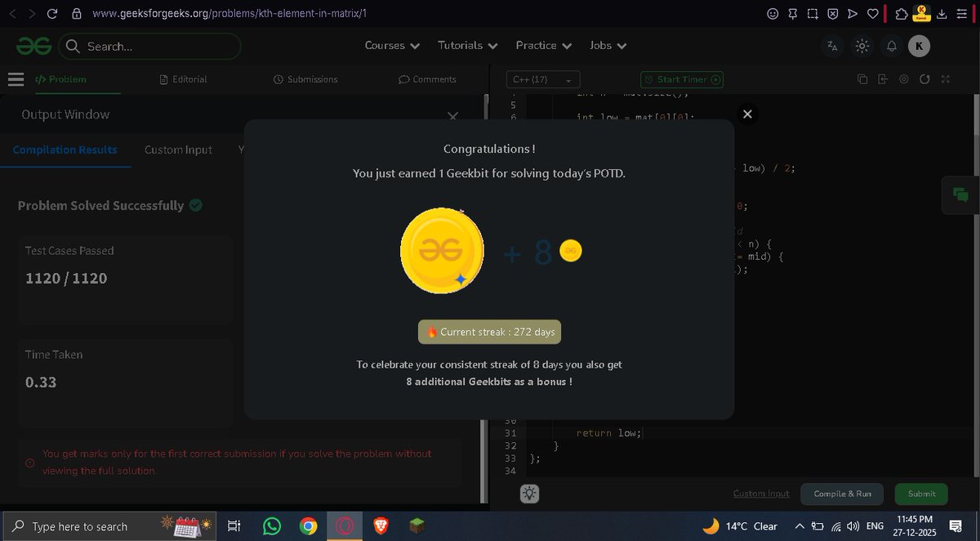Open the browser downloads icon
This screenshot has width=980, height=541.
(x=942, y=14)
